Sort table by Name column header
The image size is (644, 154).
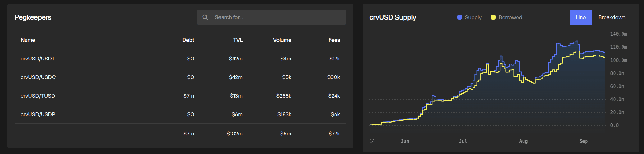(28, 40)
